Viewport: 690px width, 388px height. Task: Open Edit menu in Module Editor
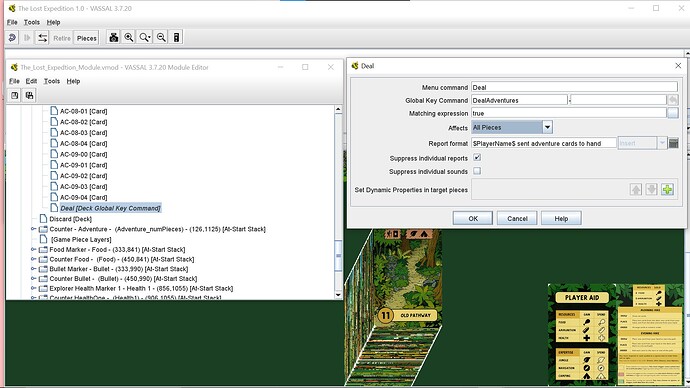31,81
